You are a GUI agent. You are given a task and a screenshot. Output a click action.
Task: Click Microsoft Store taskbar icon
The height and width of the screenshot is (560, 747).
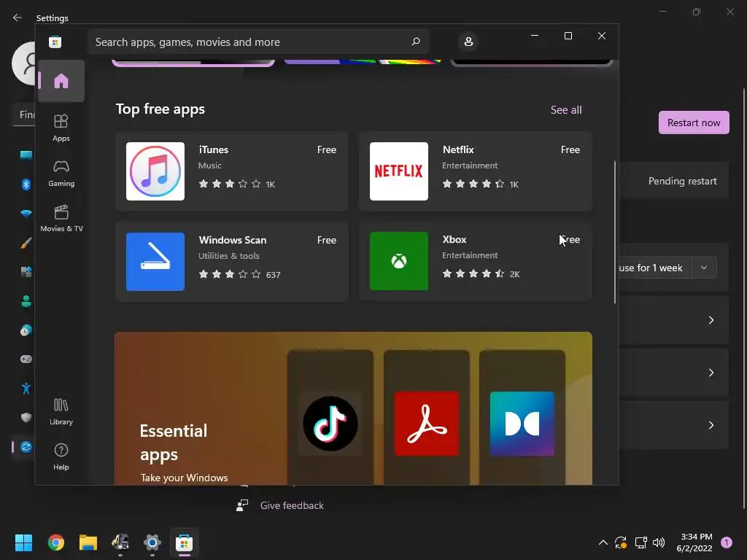coord(185,542)
